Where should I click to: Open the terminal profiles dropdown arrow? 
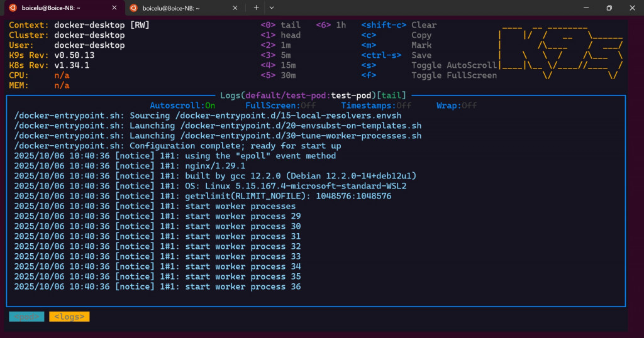(x=272, y=8)
